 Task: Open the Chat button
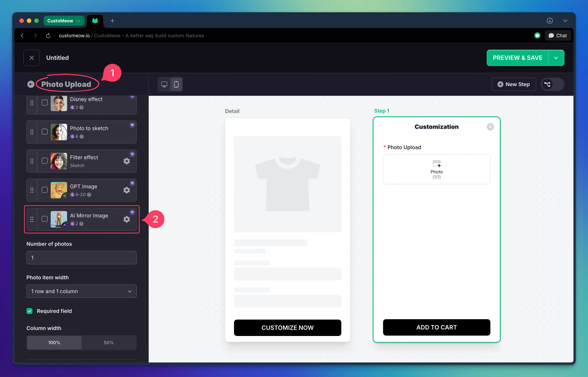[558, 36]
